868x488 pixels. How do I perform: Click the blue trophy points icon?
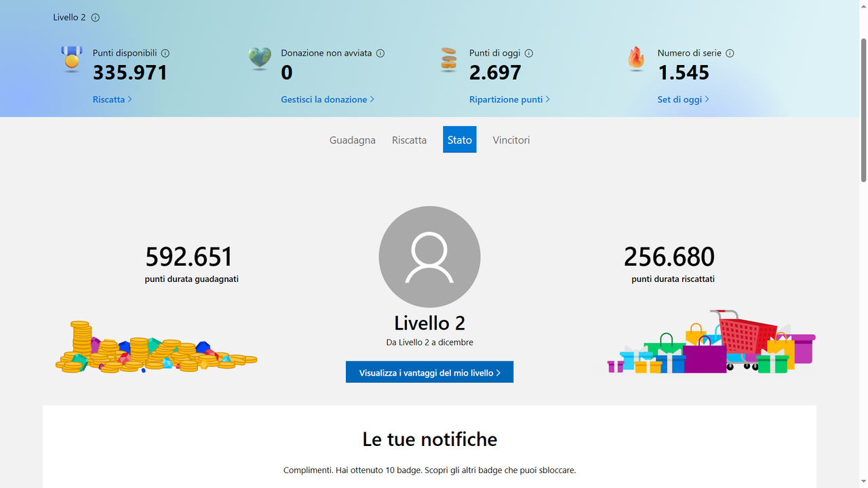[71, 59]
